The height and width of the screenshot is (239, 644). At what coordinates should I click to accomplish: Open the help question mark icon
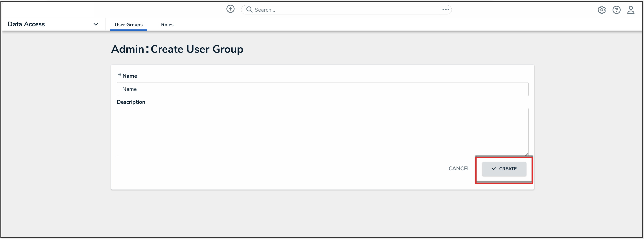616,10
